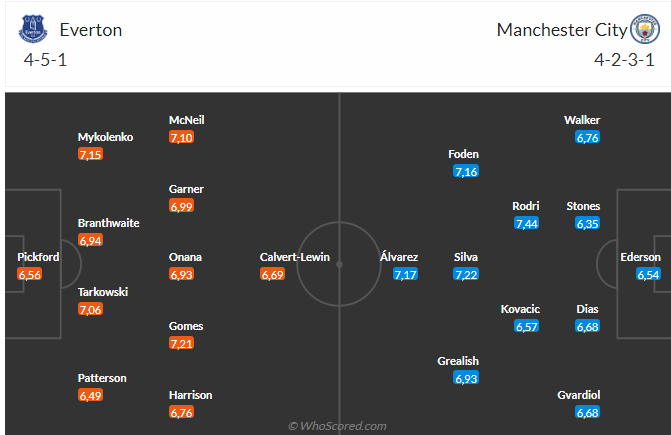Click Silva's 7,22 rating badge
671x435 pixels.
click(466, 274)
